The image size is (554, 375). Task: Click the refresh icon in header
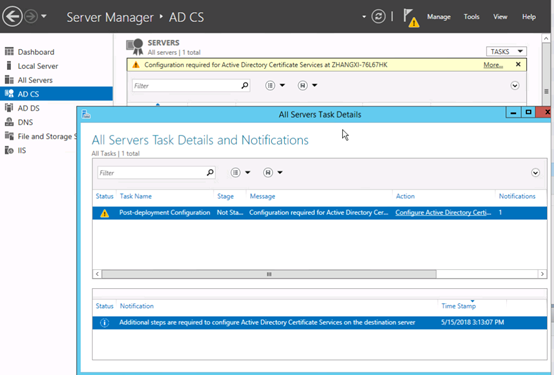click(x=378, y=16)
